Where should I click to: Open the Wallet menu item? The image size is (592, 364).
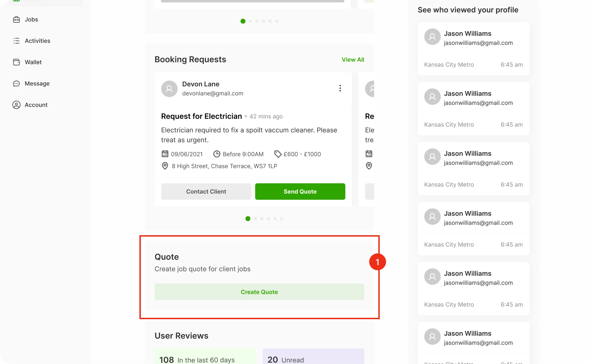click(x=33, y=62)
